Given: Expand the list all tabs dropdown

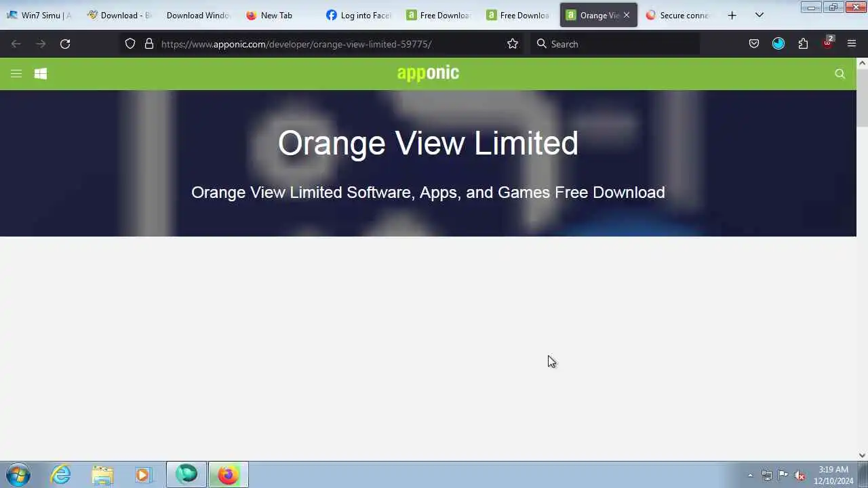Looking at the screenshot, I should (x=759, y=15).
